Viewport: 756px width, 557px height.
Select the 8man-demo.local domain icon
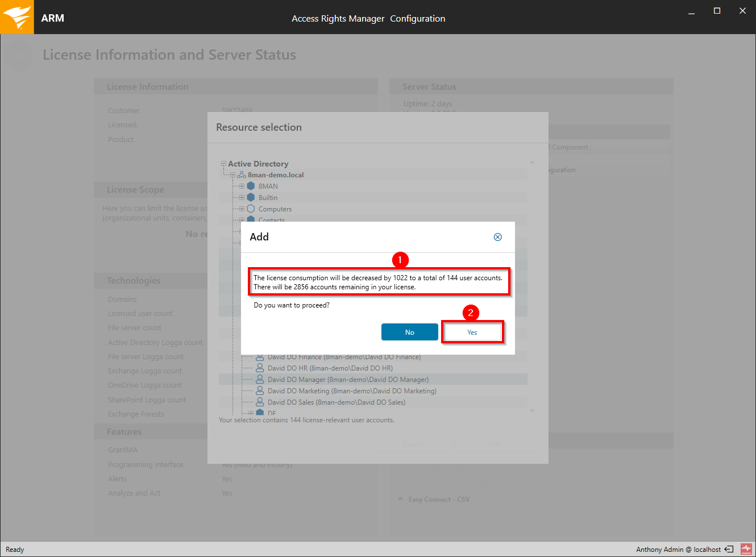(x=242, y=175)
